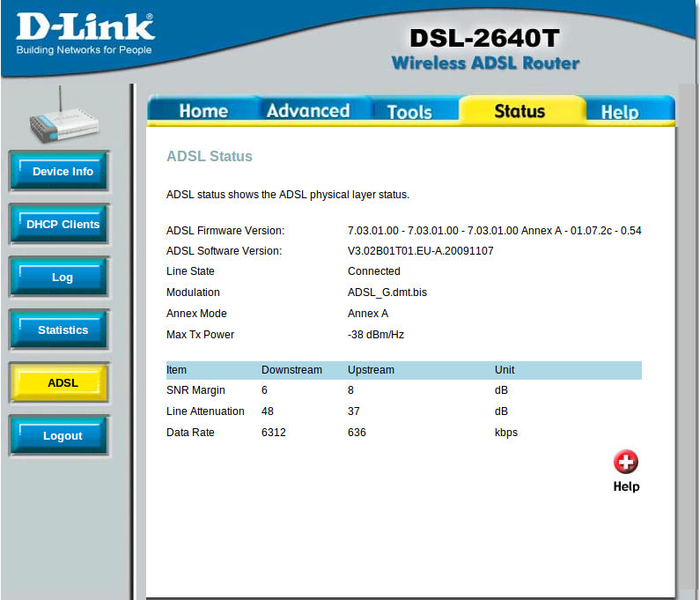Viewport: 700px width, 600px height.
Task: Click the Annex A mode value
Action: coord(368,313)
